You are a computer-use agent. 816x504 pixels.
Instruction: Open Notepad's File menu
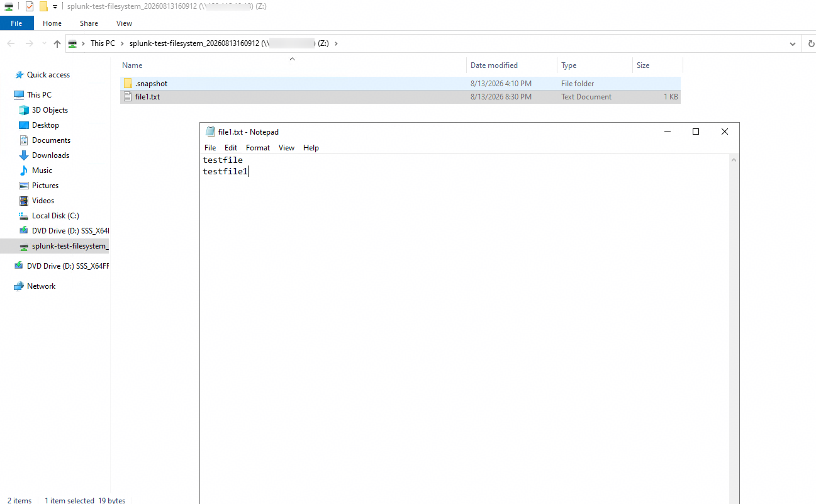tap(210, 148)
